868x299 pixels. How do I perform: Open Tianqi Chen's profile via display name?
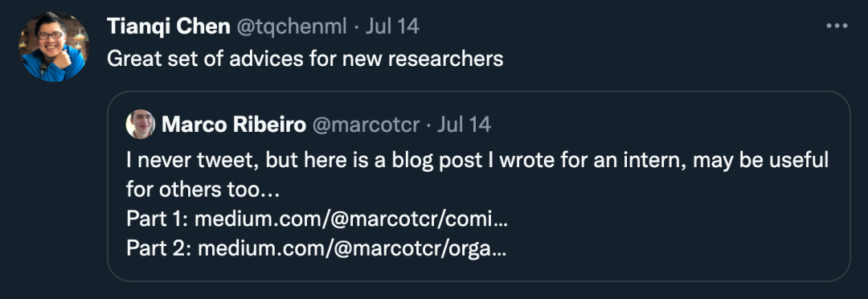[x=169, y=26]
